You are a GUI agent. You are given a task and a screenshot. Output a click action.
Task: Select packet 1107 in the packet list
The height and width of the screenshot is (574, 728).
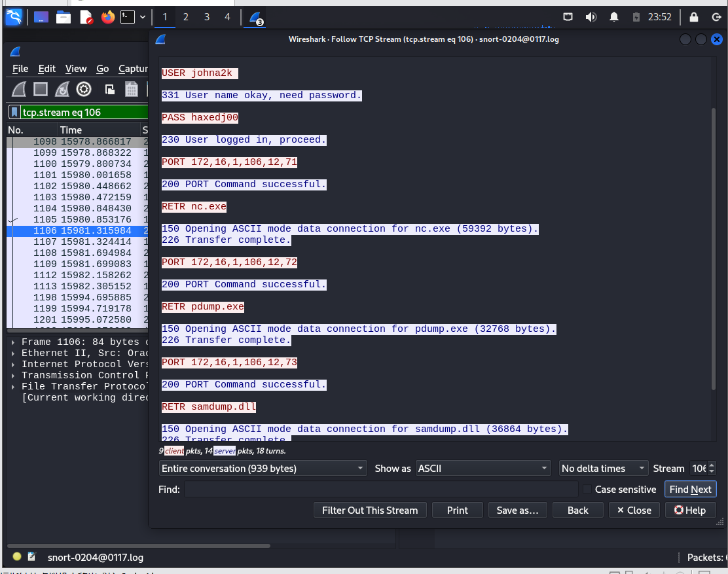[77, 242]
